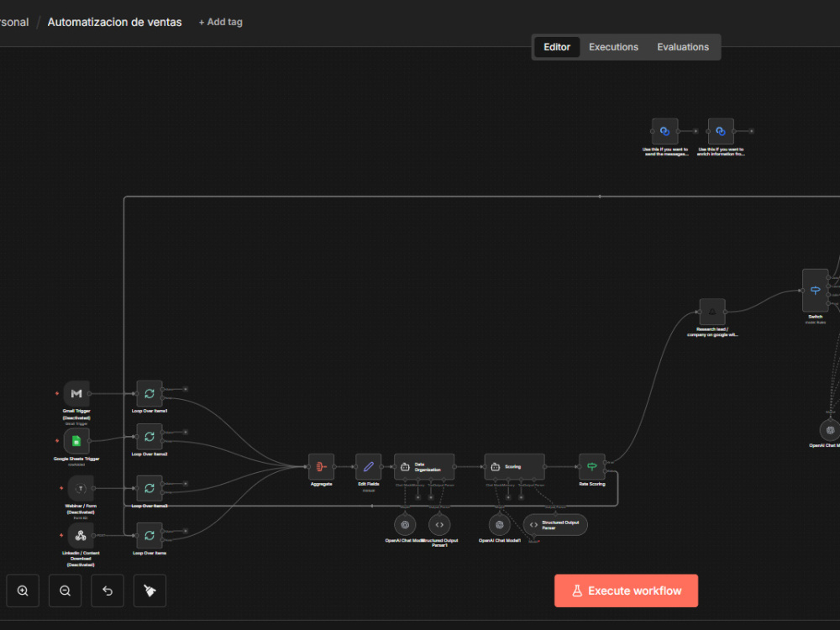Open the Rate Scoring node
Screen dimensions: 840x630
tap(592, 466)
